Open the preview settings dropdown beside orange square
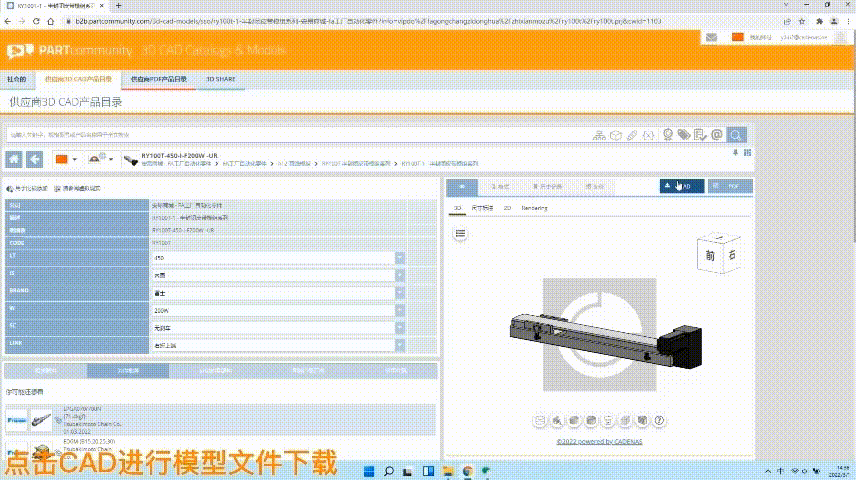 (x=100, y=159)
